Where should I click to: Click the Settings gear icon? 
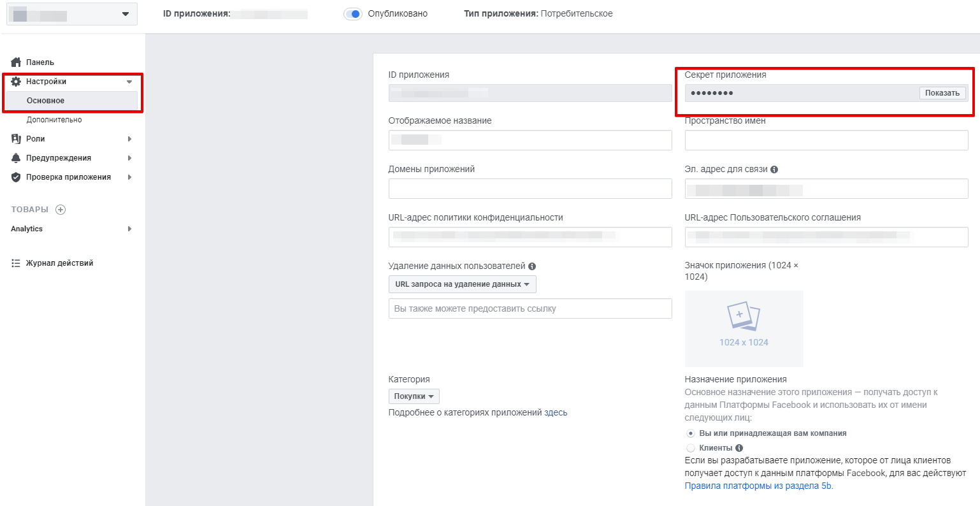17,82
